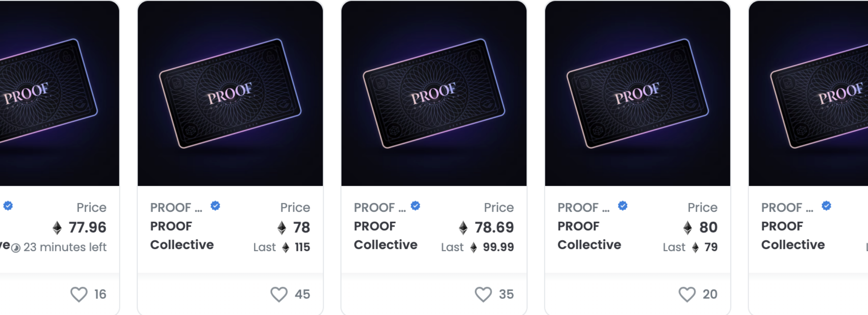Open partially visible rightmost PROOF card image
This screenshot has width=868, height=315.
click(808, 93)
